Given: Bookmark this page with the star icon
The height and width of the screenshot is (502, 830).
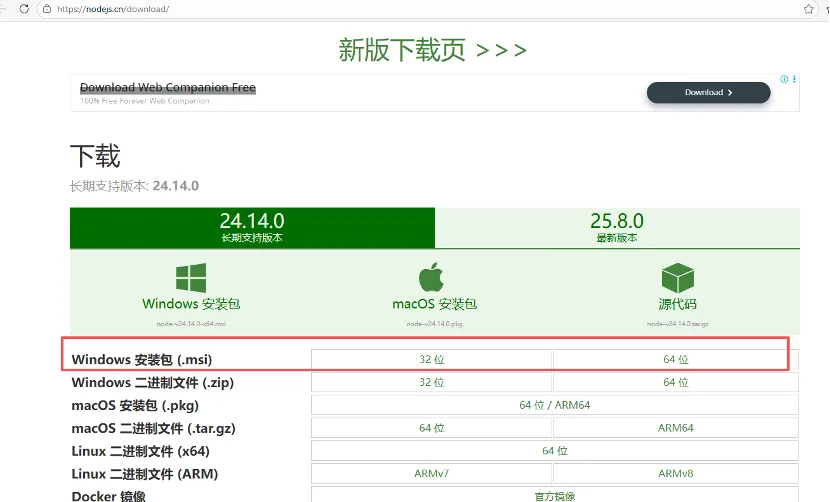Looking at the screenshot, I should tap(808, 9).
